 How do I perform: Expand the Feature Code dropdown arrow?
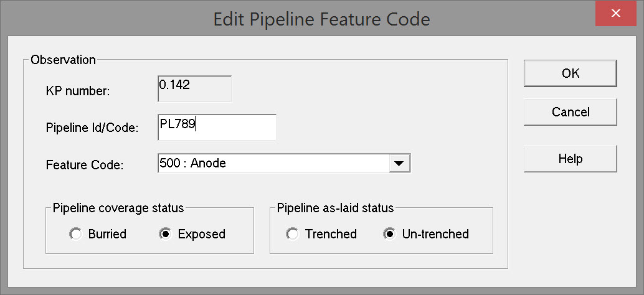point(399,164)
